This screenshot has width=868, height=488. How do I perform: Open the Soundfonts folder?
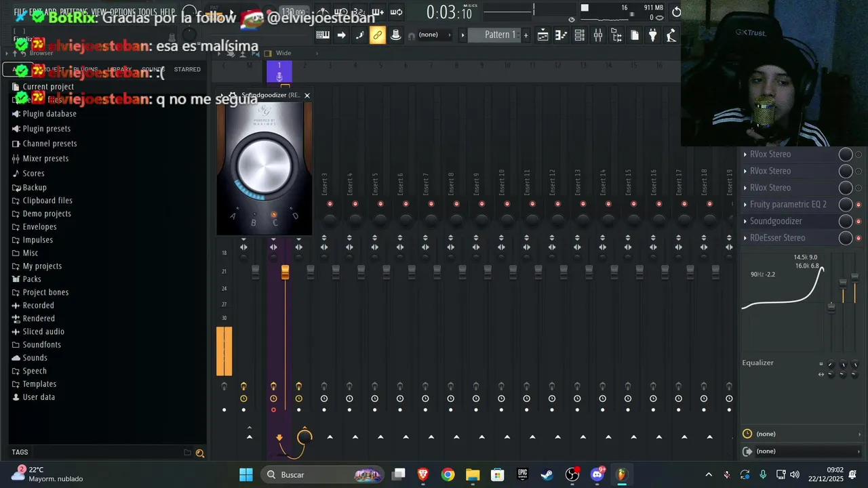point(42,345)
